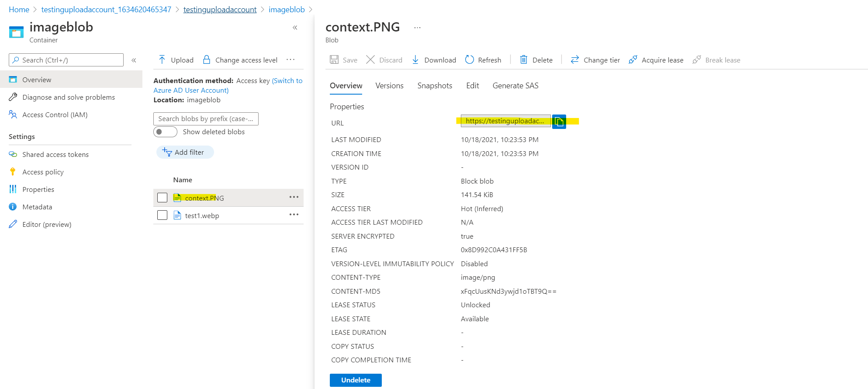Image resolution: width=868 pixels, height=389 pixels.
Task: Click the Change access level lock icon
Action: point(207,59)
